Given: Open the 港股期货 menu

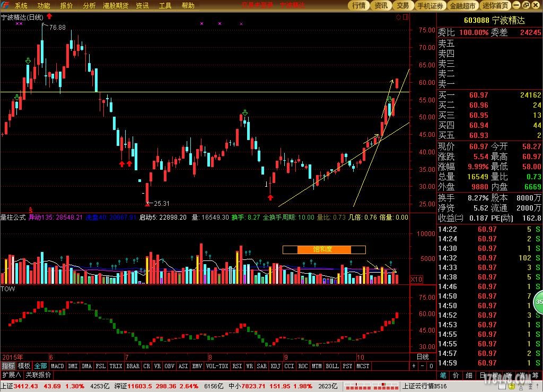Looking at the screenshot, I should click(117, 6).
